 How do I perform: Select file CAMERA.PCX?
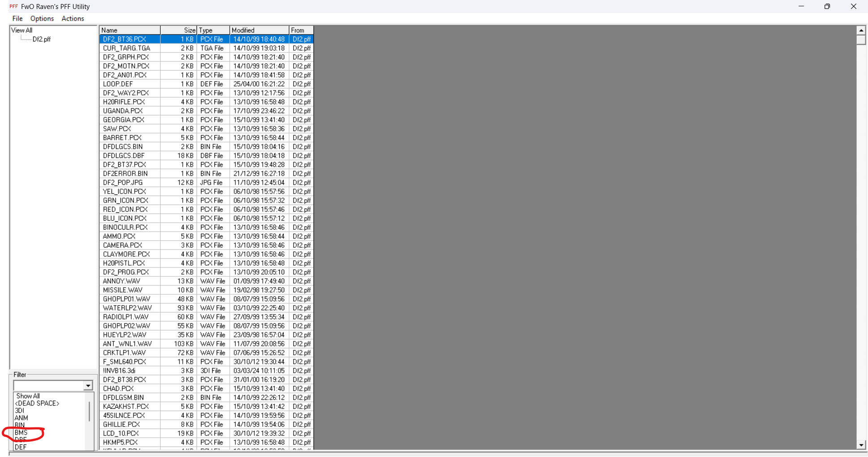click(123, 245)
